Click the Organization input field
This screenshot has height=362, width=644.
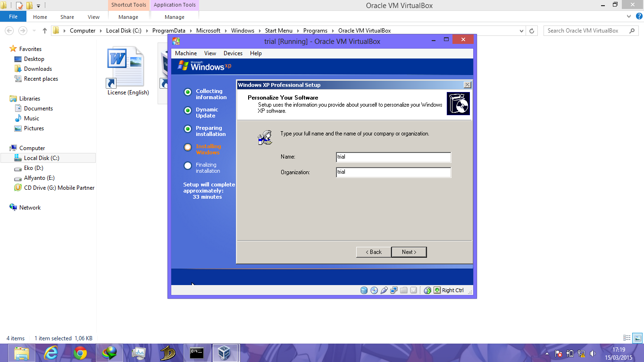click(x=393, y=172)
